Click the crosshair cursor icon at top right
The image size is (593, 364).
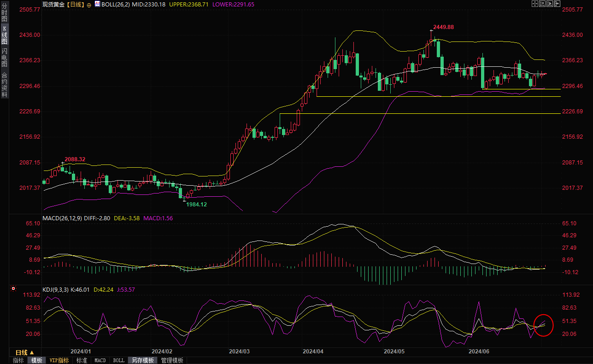click(x=535, y=4)
